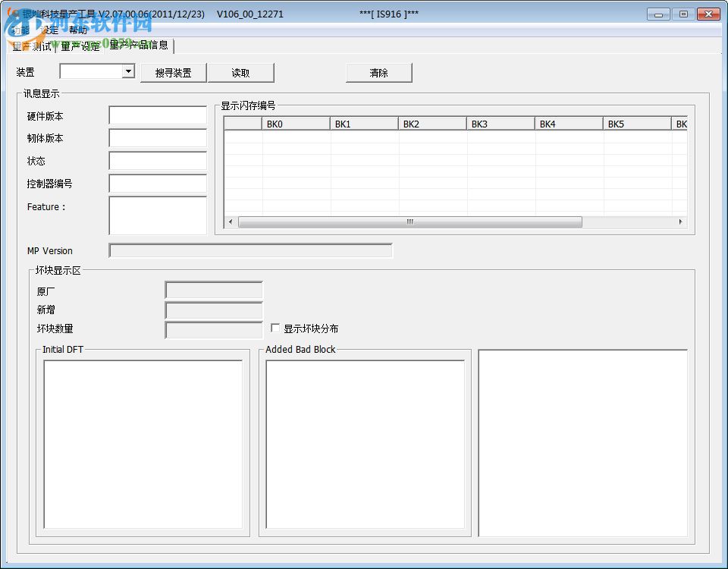Enable the 显示坏块分布 checkbox
The height and width of the screenshot is (569, 728).
click(x=275, y=328)
